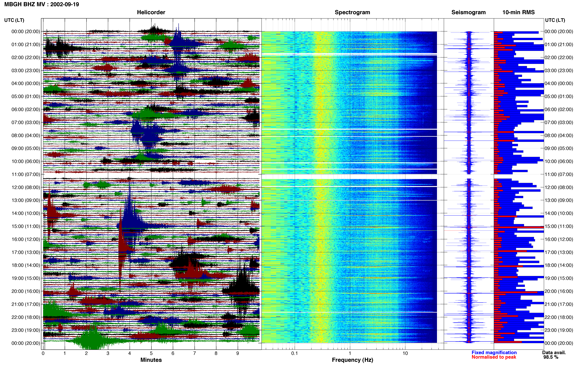588x368 pixels.
Task: Click left time label '10:00 (06:00)'
Action: pyautogui.click(x=26, y=161)
